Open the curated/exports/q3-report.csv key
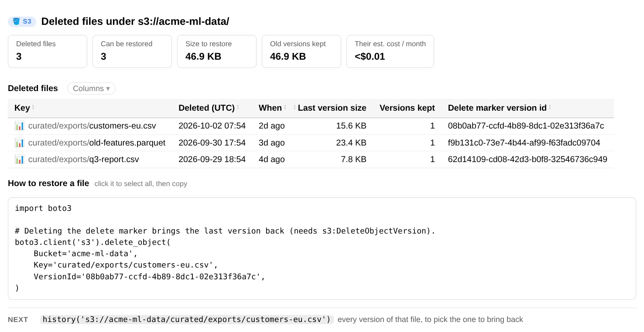Viewport: 644px width, 332px height. (x=84, y=159)
